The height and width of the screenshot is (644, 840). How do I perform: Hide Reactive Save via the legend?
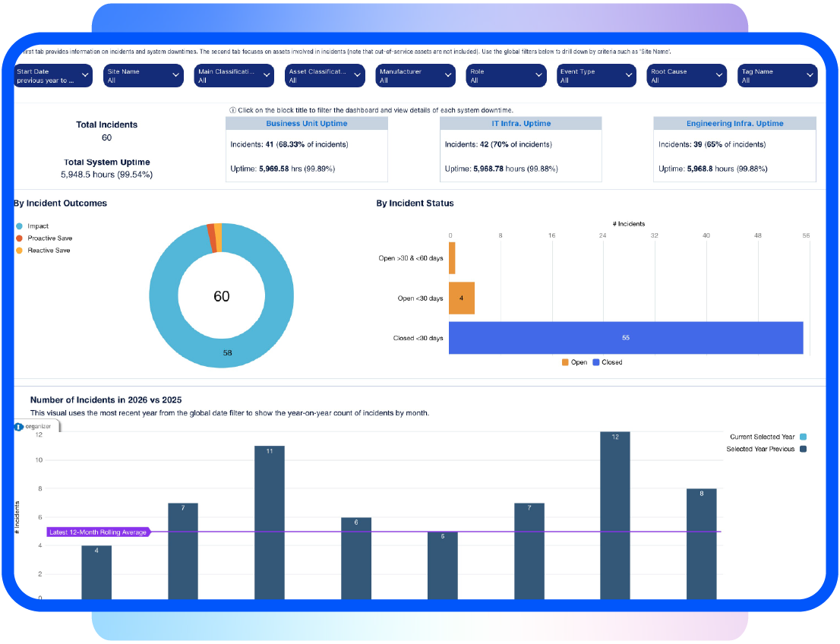tap(44, 250)
